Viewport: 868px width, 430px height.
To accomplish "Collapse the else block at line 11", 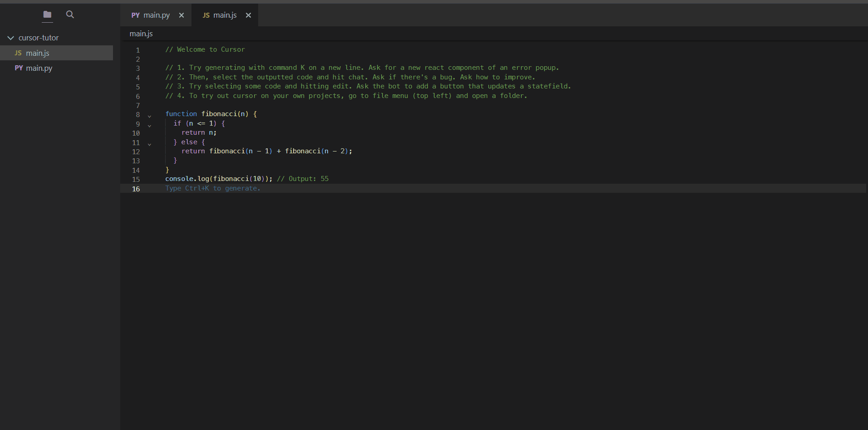I will click(150, 144).
